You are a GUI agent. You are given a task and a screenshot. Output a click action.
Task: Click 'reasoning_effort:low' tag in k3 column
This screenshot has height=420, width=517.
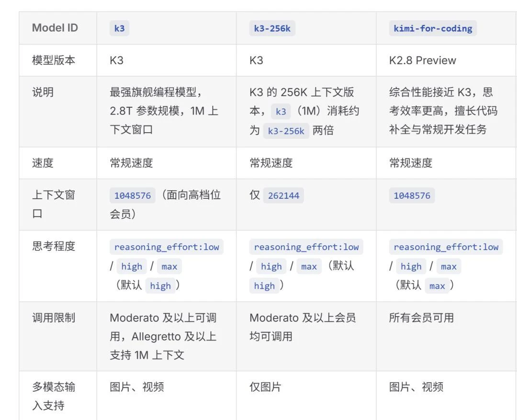point(167,247)
